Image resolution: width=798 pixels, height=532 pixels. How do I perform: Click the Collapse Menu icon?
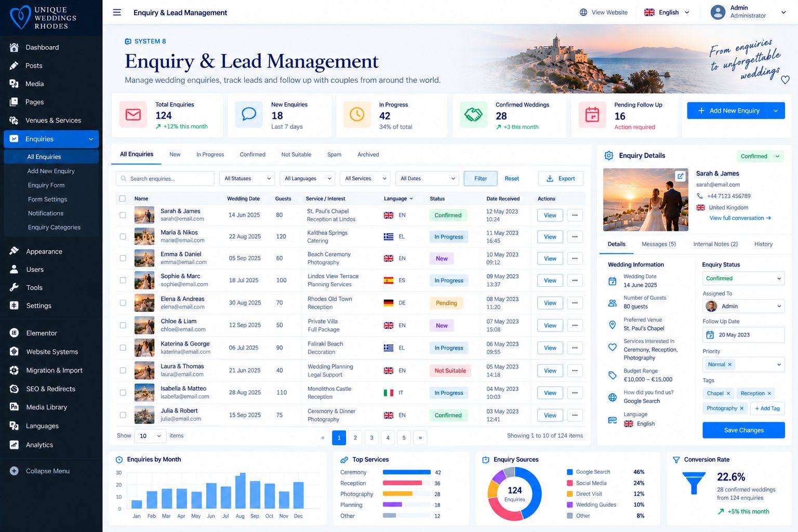click(14, 471)
